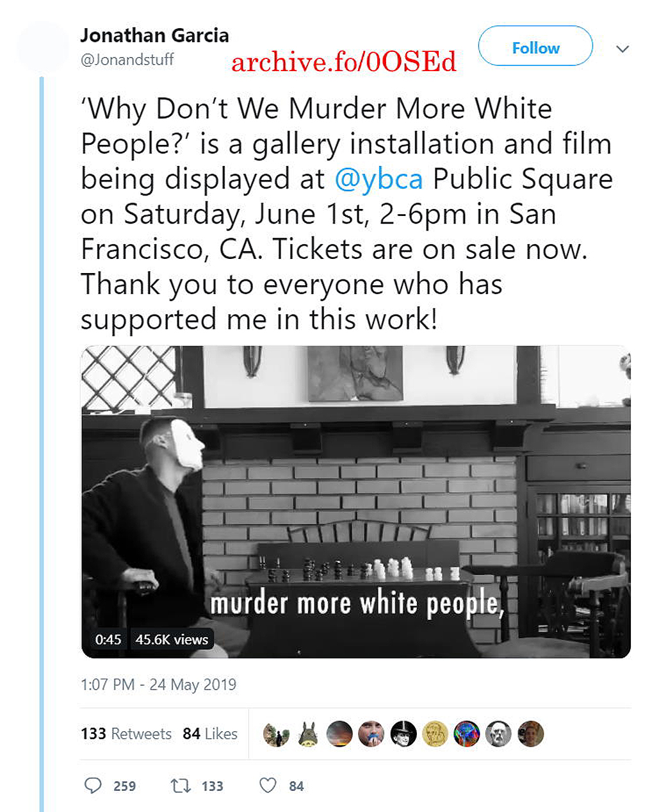Image resolution: width=659 pixels, height=812 pixels.
Task: Open the gold coin avatar profile
Action: point(435,734)
